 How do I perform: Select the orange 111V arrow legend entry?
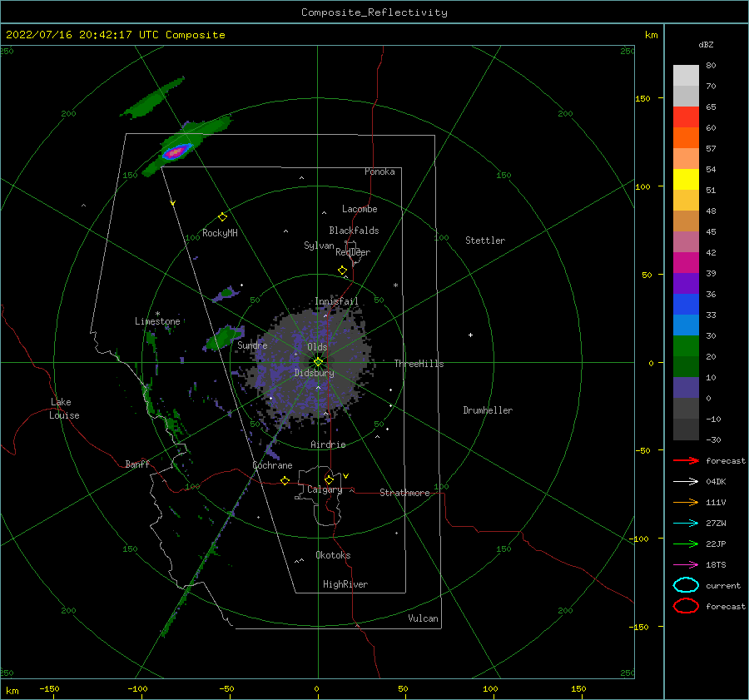(686, 502)
